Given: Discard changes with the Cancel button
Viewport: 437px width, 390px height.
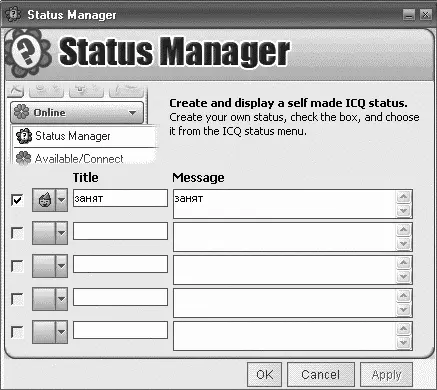Looking at the screenshot, I should (321, 375).
